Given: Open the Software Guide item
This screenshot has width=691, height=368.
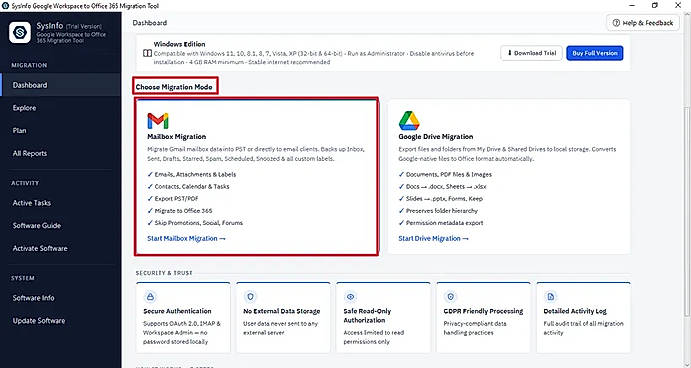Looking at the screenshot, I should click(x=60, y=226).
